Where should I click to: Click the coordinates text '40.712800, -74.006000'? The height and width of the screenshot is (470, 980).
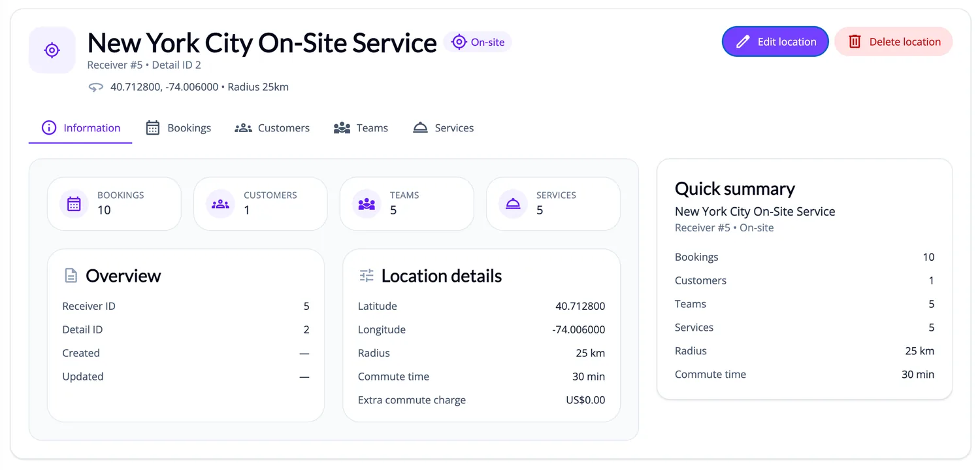coord(165,87)
